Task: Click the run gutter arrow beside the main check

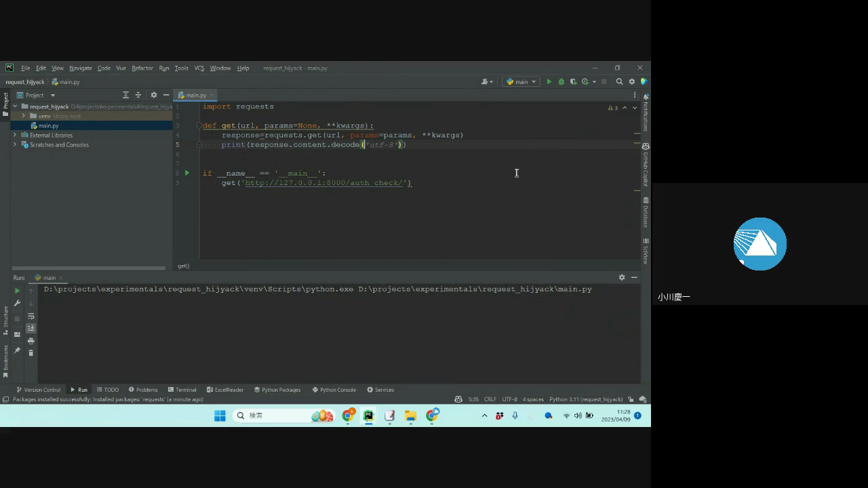Action: (187, 173)
